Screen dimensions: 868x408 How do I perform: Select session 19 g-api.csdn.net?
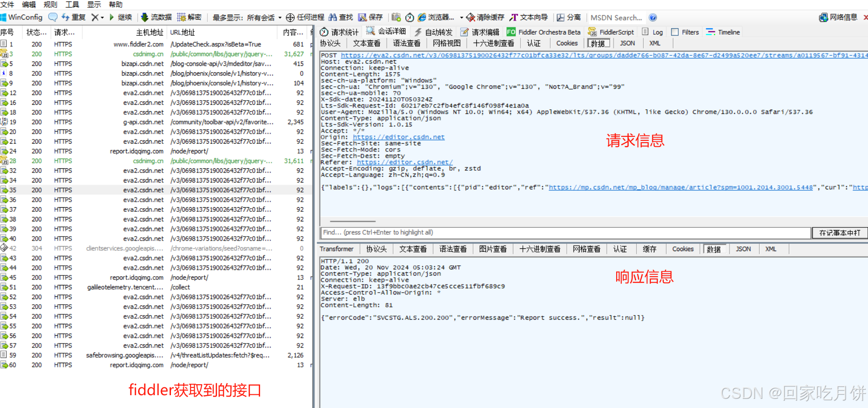[155, 122]
